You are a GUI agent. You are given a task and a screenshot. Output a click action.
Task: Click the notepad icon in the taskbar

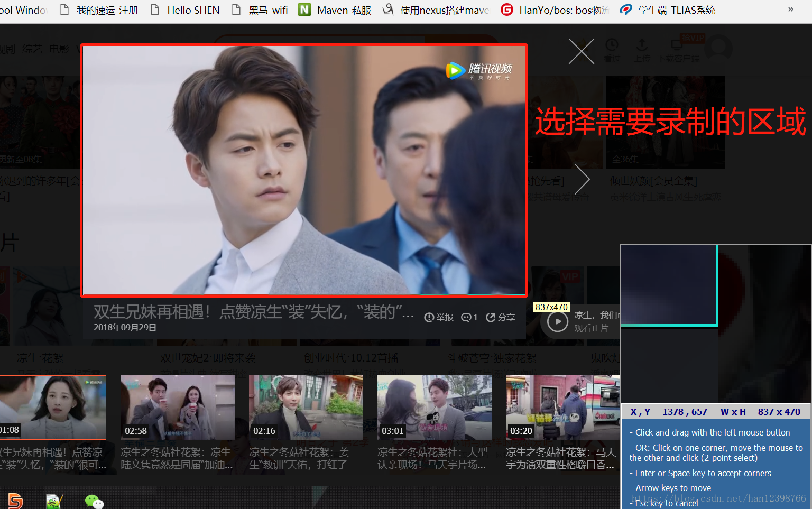pyautogui.click(x=54, y=501)
